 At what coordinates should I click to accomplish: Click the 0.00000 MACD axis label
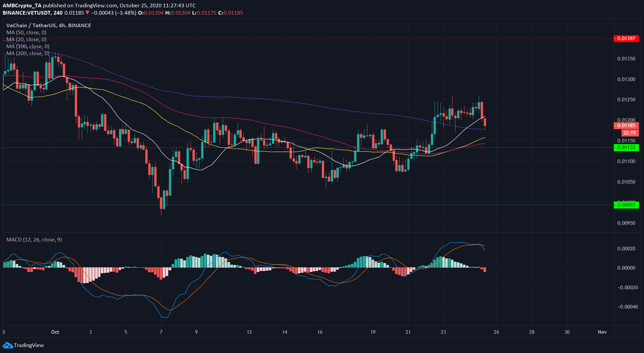click(626, 268)
